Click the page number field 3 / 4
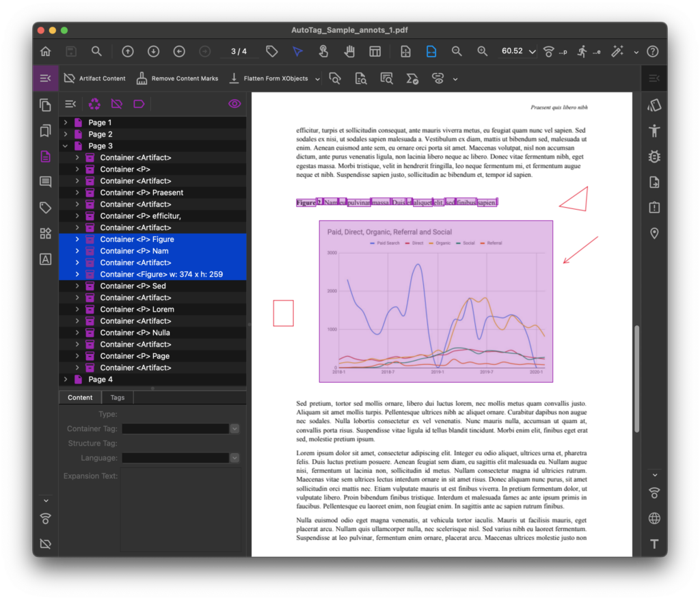The image size is (700, 600). [239, 52]
